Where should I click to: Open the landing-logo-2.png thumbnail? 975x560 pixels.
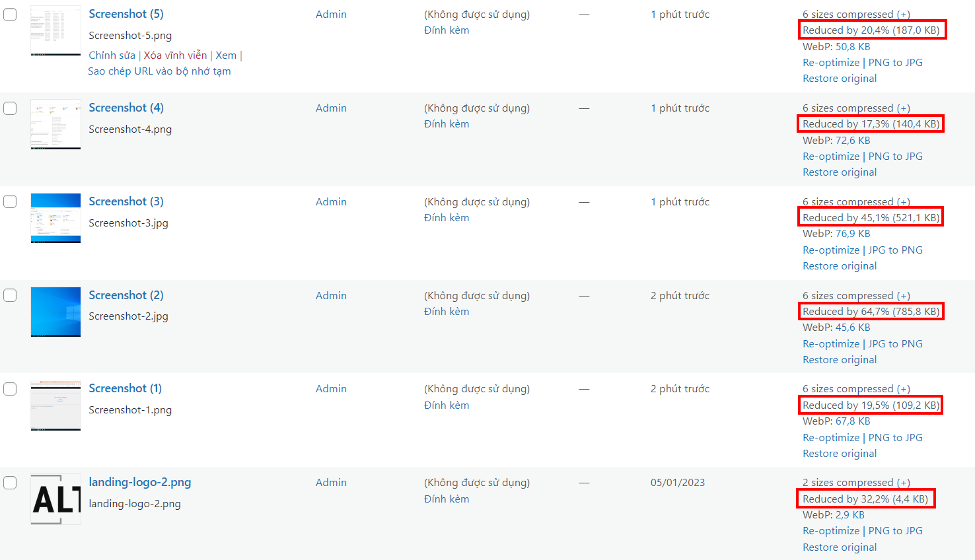point(55,499)
